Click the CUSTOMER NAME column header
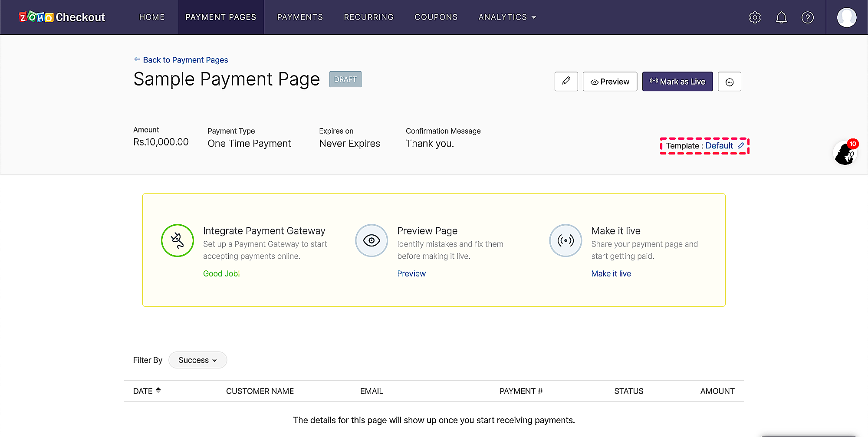Viewport: 868px width, 437px height. 260,391
